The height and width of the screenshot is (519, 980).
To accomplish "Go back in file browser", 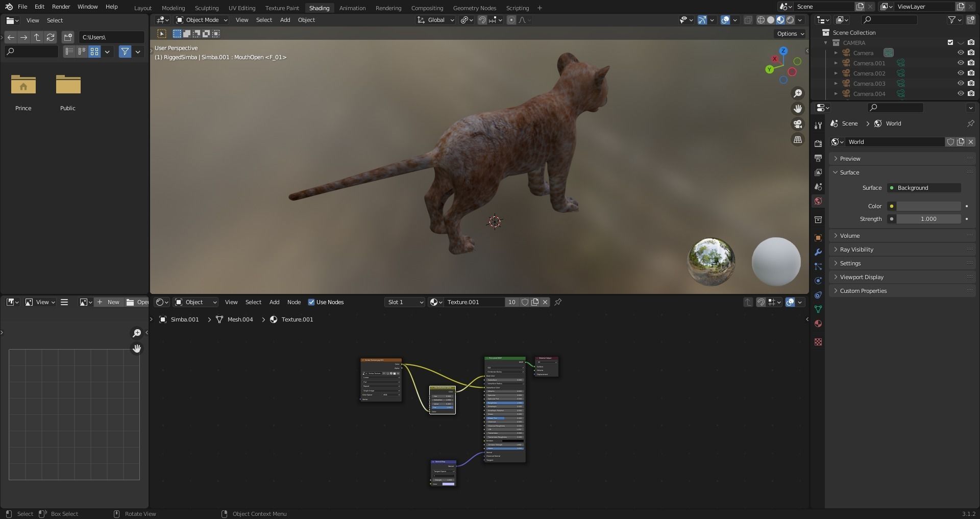I will 11,37.
